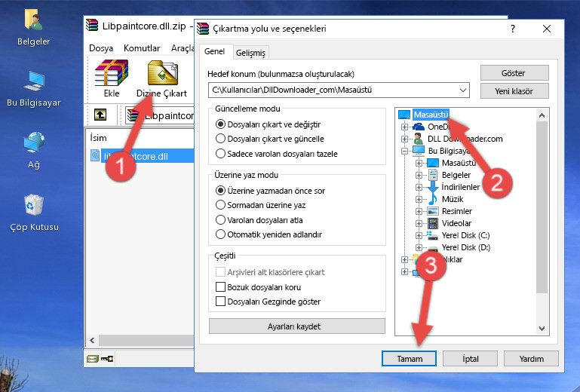Viewport: 580px width, 392px height.
Task: Select Yerel Disk (C:) in tree
Action: click(x=465, y=235)
